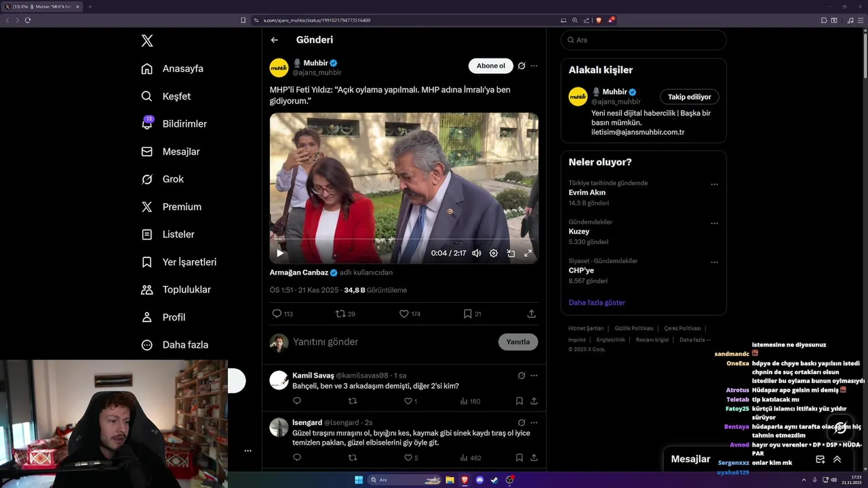Viewport: 868px width, 488px height.
Task: Open Premium page
Action: (171, 207)
